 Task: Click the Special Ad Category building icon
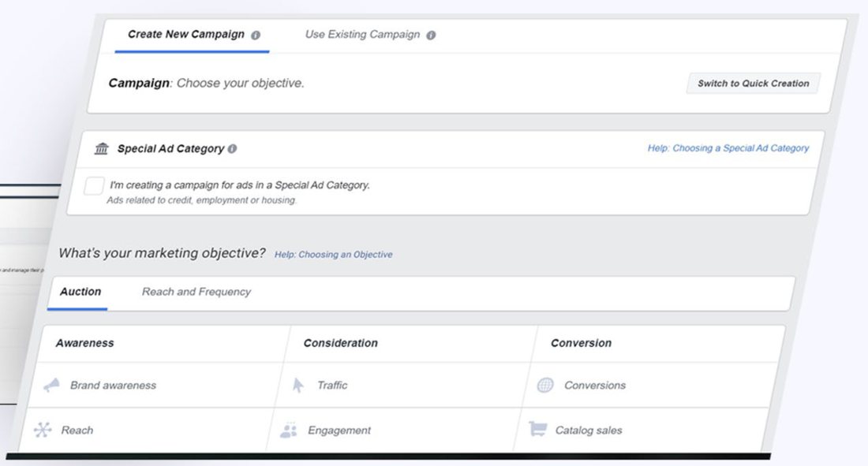(x=101, y=148)
